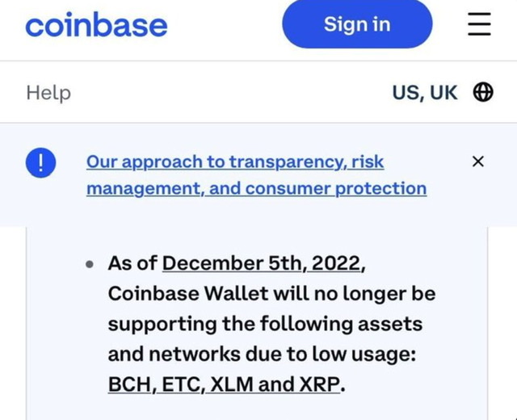Dismiss the notification banner with X
This screenshot has height=420, width=517.
(477, 162)
